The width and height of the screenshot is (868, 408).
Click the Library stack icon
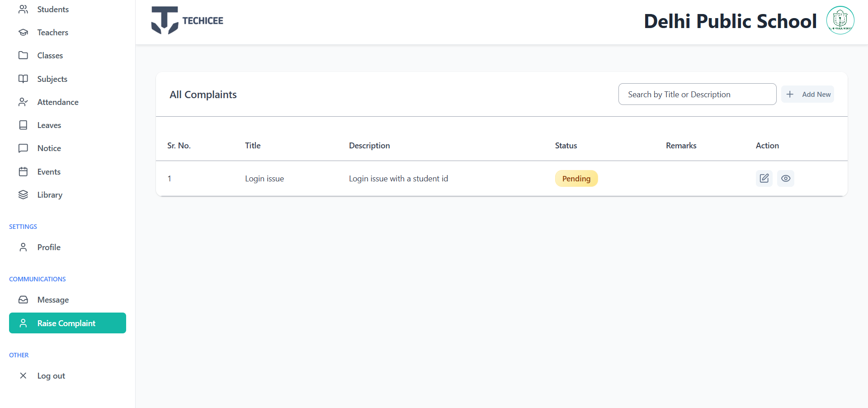23,195
